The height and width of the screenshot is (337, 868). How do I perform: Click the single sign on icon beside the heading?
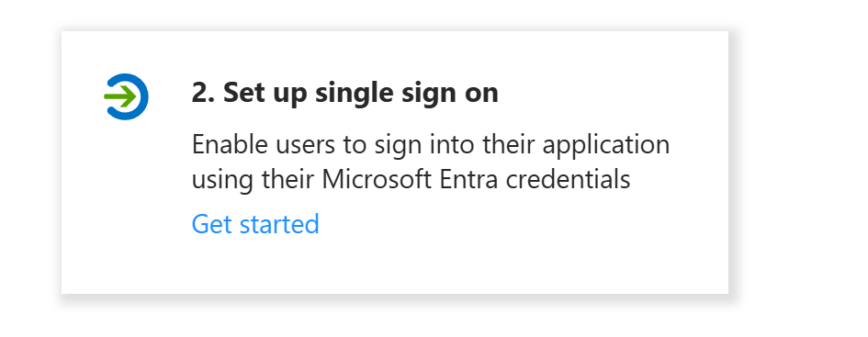click(x=126, y=96)
